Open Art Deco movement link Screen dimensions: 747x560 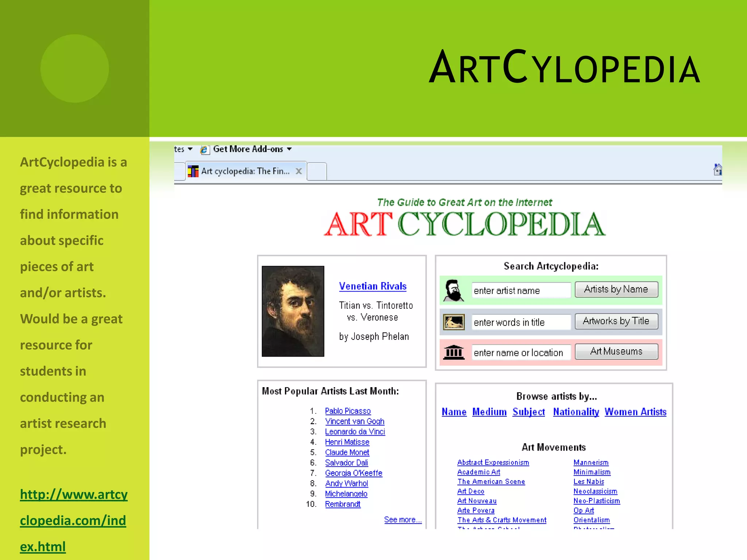[471, 491]
